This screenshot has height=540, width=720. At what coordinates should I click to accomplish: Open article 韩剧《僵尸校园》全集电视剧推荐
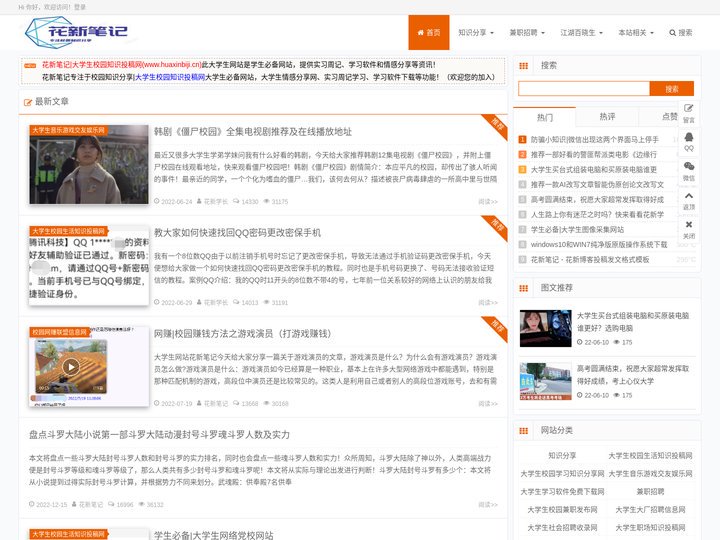(253, 132)
